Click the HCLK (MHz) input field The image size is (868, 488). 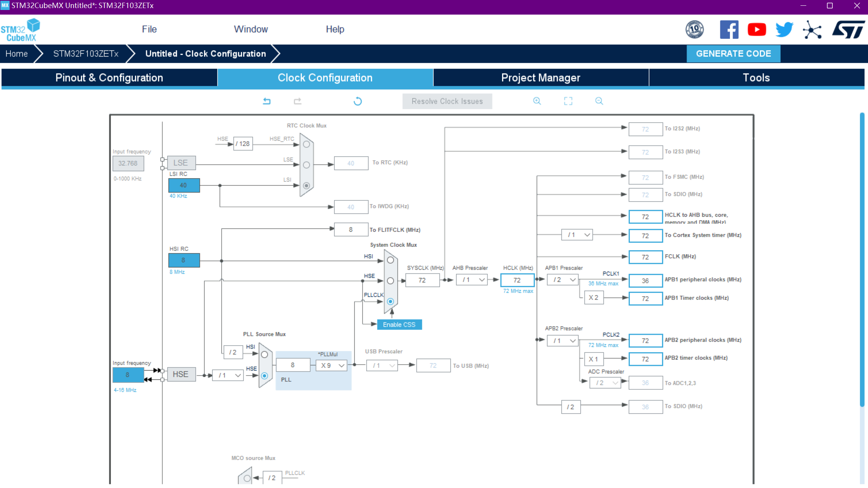[x=517, y=280]
